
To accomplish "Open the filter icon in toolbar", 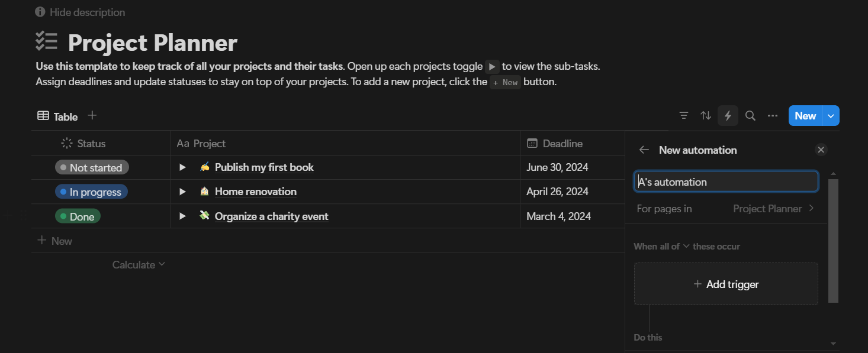I will [x=684, y=116].
